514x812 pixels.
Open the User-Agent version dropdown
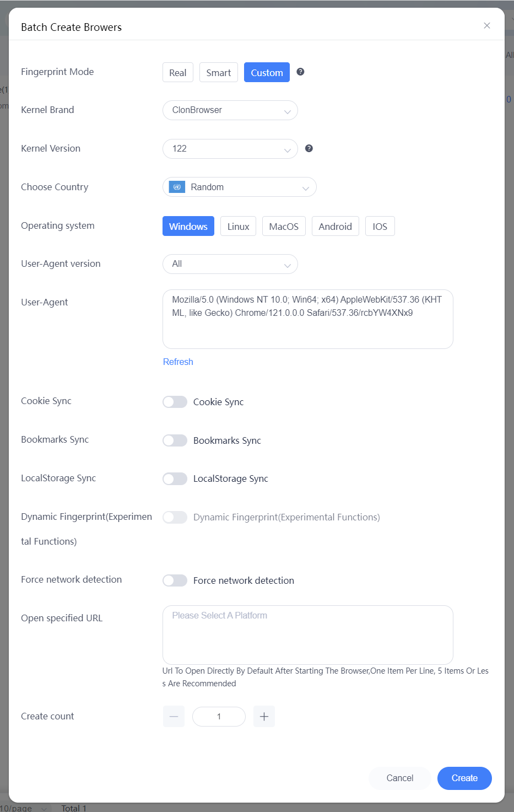pos(230,264)
